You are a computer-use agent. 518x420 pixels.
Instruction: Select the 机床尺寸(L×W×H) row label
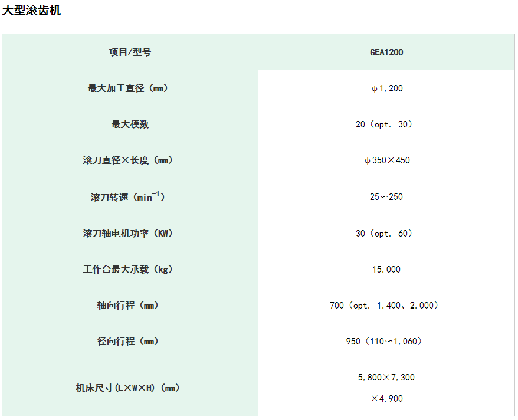click(x=128, y=388)
